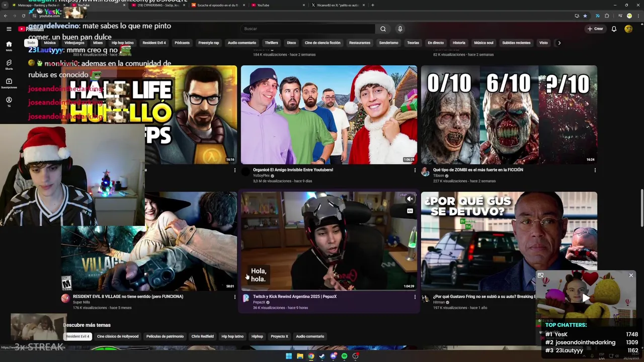Open the Tibson channel avatar
The image size is (644, 362).
[426, 172]
